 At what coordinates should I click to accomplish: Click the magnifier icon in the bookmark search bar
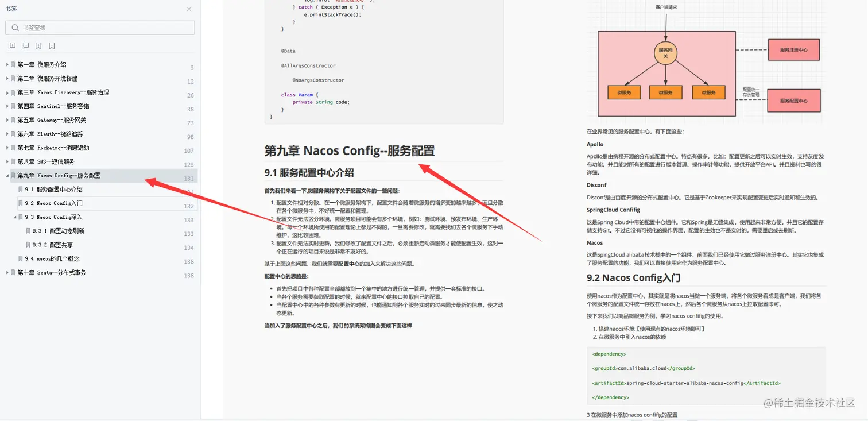coord(14,27)
